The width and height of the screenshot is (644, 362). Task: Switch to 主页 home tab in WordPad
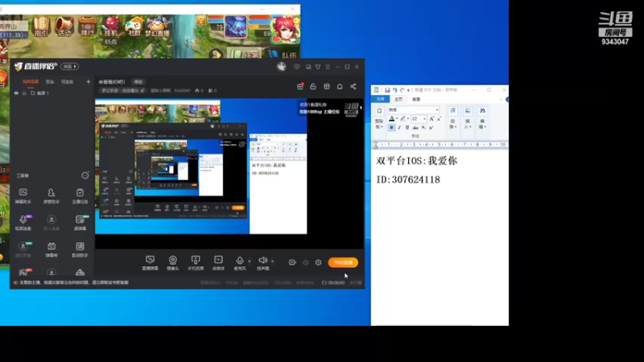point(398,99)
